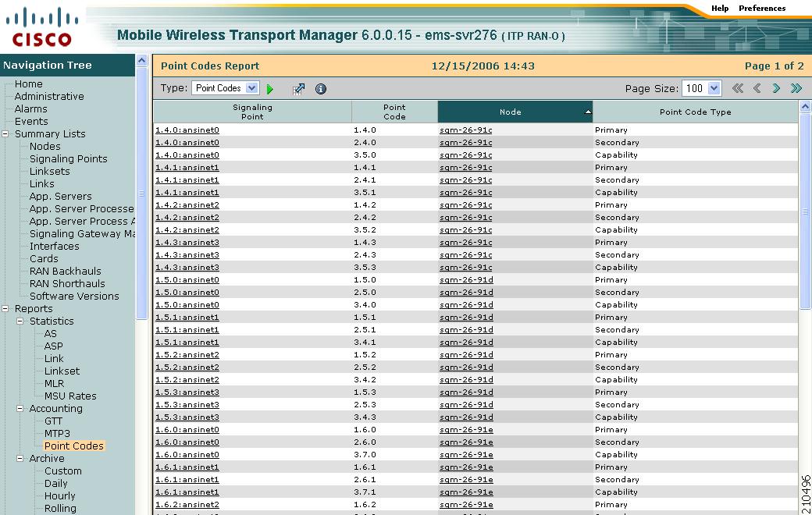The image size is (812, 515).
Task: Collapse the Accounting tree node
Action: click(20, 409)
